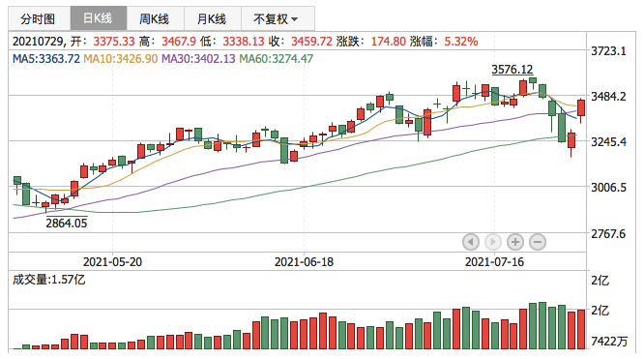The height and width of the screenshot is (359, 644).
Task: Click the MA60:3274.47 indicator label
Action: click(x=276, y=59)
